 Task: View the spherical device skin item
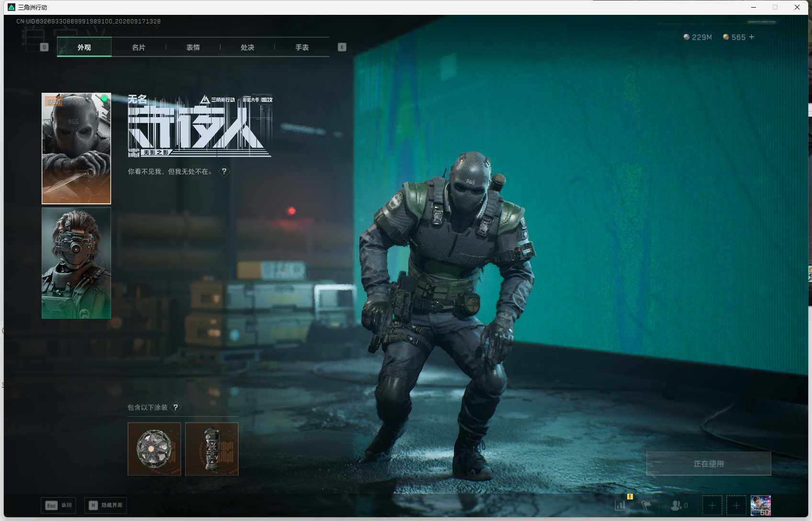point(154,449)
